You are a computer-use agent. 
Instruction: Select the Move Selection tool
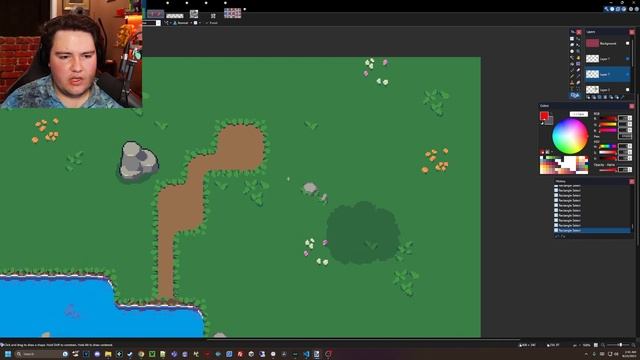coord(578,45)
